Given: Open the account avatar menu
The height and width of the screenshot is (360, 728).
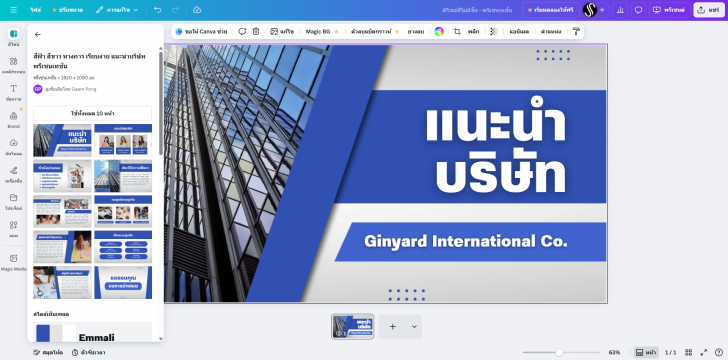Looking at the screenshot, I should click(590, 10).
